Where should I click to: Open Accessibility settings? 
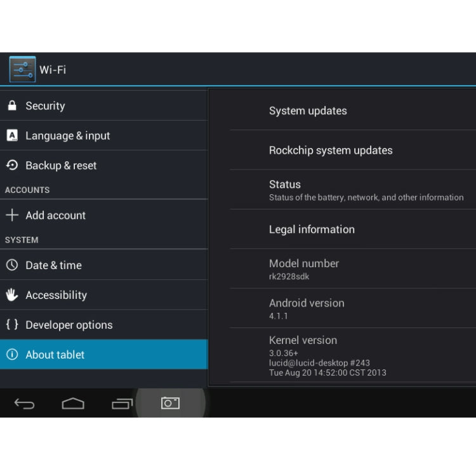tap(104, 294)
